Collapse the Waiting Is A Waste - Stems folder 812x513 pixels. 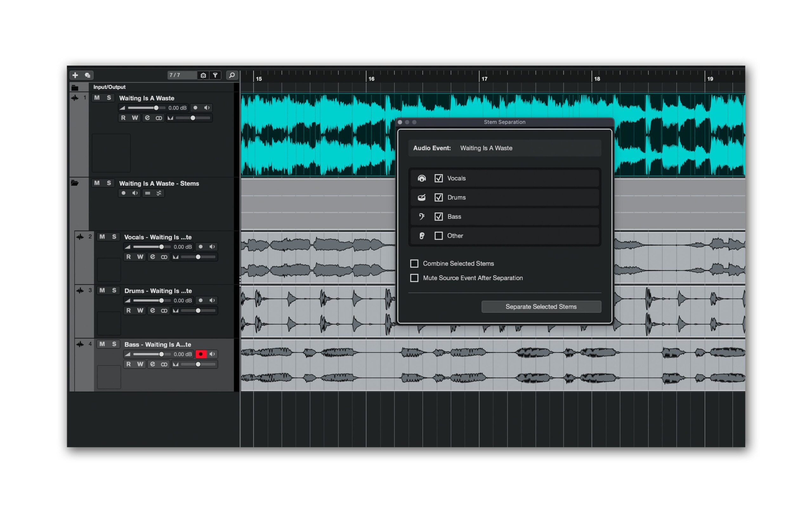point(74,183)
